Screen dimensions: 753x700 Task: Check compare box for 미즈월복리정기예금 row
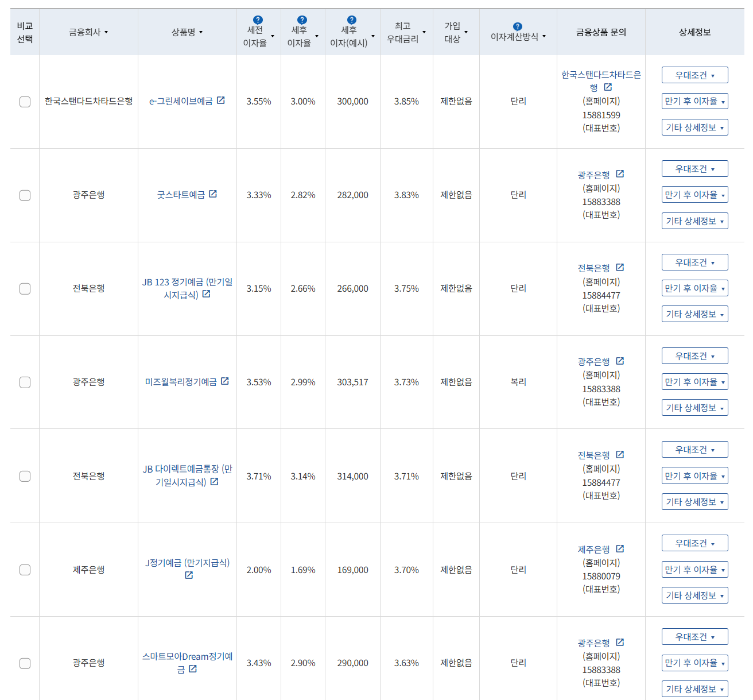coord(25,382)
